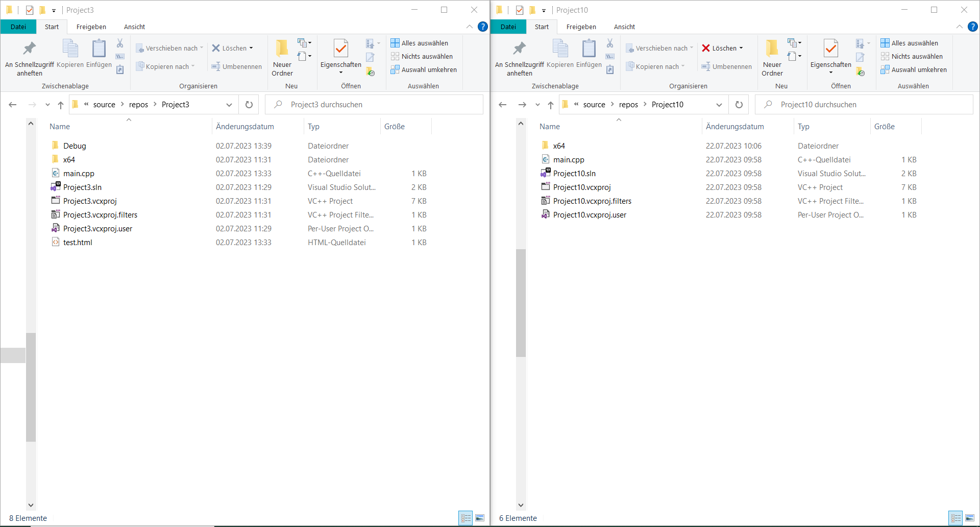980x527 pixels.
Task: Invert selection with Auswahl umkehren
Action: pyautogui.click(x=424, y=69)
